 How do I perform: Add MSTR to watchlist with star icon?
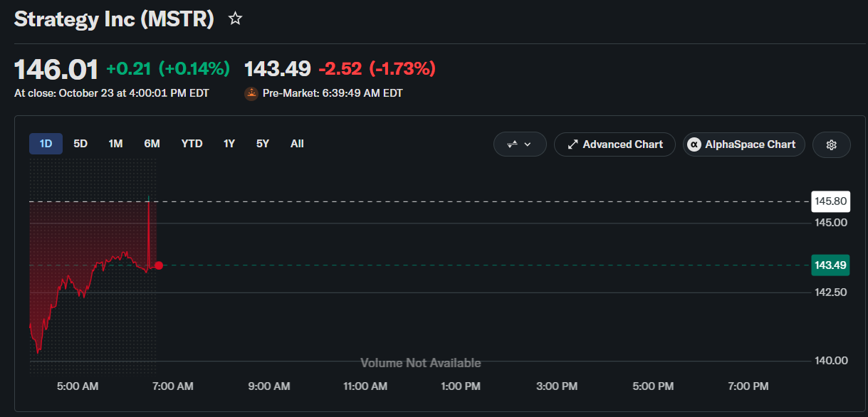click(x=235, y=19)
